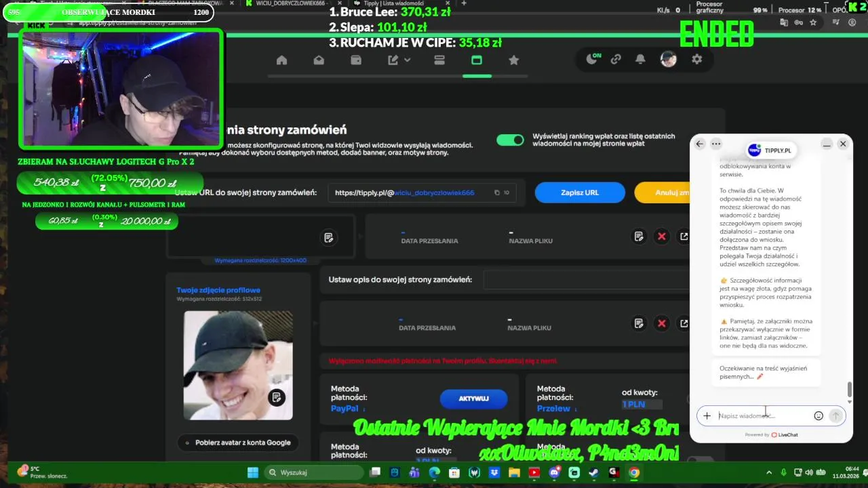Screen dimensions: 868x488
Task: Open the edit configurator icon in Tipply nav
Action: coord(393,60)
